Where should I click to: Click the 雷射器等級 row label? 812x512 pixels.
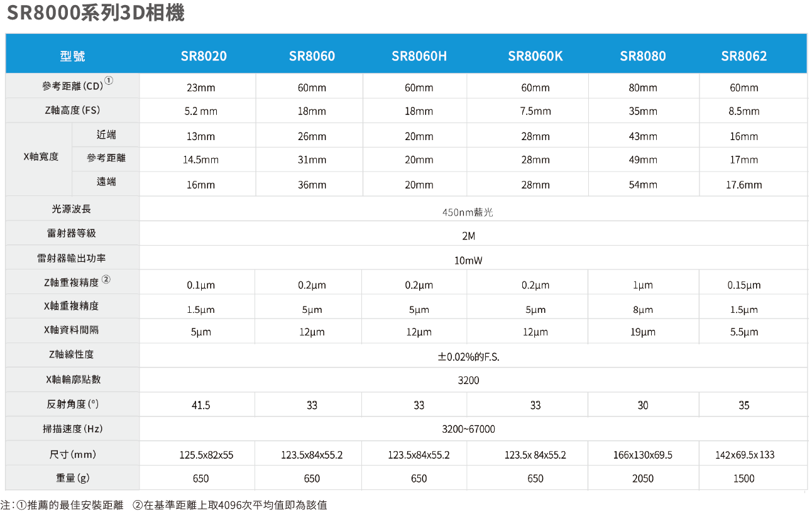71,233
